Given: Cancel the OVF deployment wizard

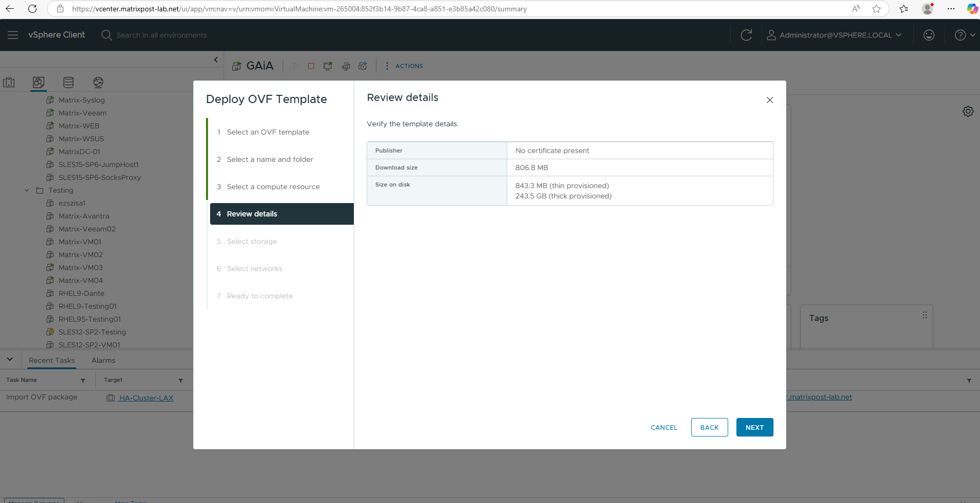Looking at the screenshot, I should click(x=664, y=427).
